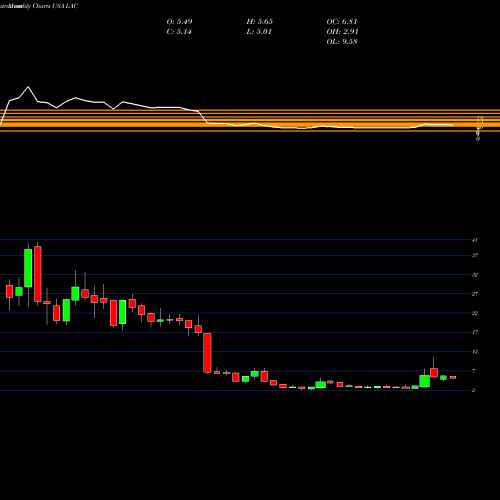Click the highest peak of the white indicator line
Image resolution: width=500 pixels, height=500 pixels.
click(28, 87)
